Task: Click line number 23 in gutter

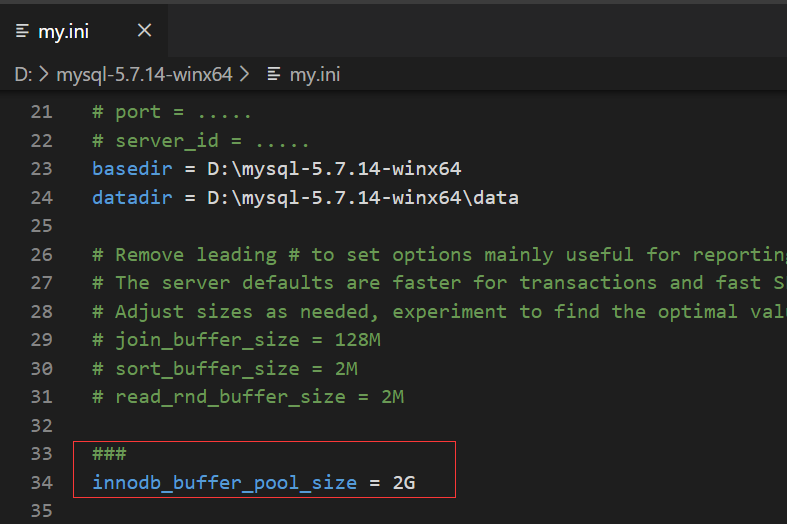Action: point(41,169)
